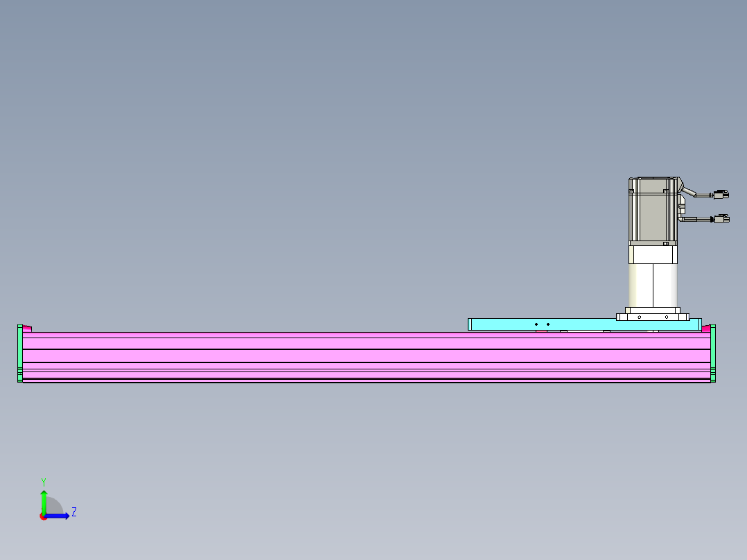Select the upper motor cable connector

(x=721, y=195)
